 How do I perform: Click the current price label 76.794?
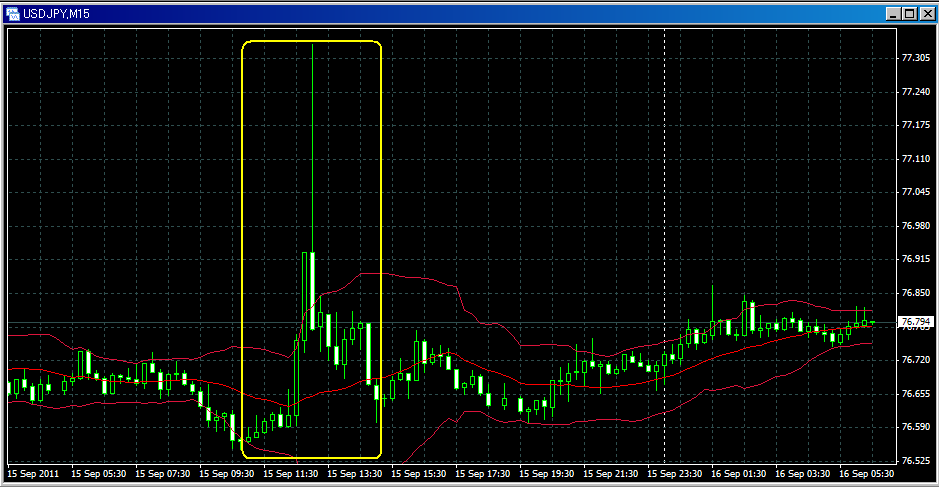tap(915, 323)
